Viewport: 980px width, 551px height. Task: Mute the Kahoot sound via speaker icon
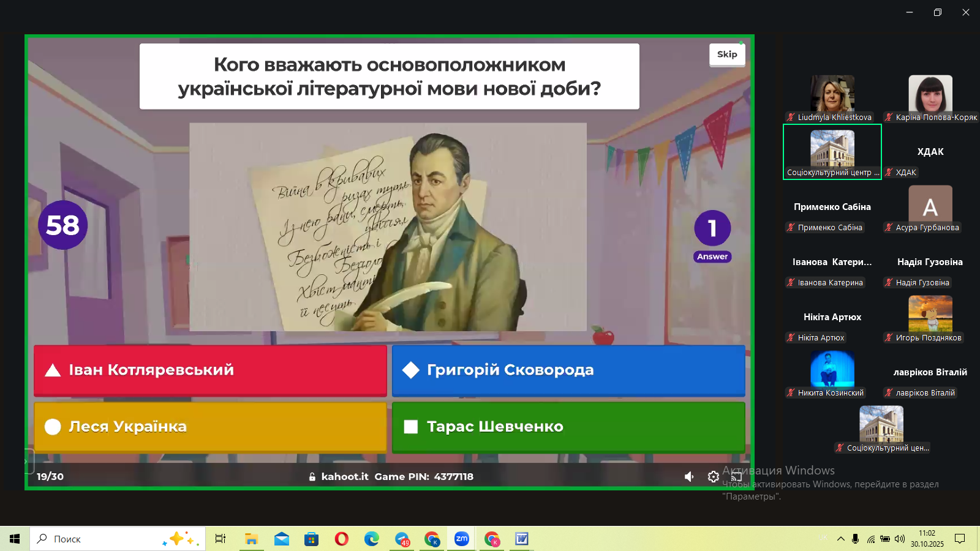tap(689, 476)
